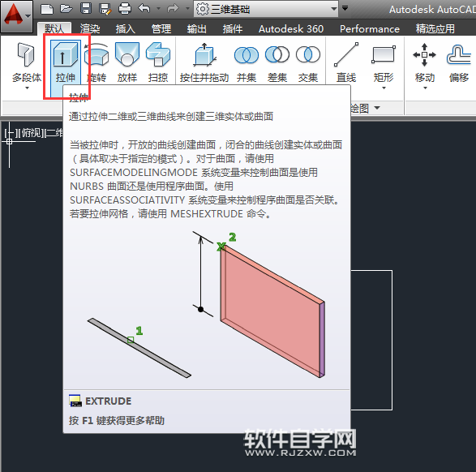Customize the Quick Access Toolbar arrow
Screen dimensions: 476x472
[x=345, y=8]
